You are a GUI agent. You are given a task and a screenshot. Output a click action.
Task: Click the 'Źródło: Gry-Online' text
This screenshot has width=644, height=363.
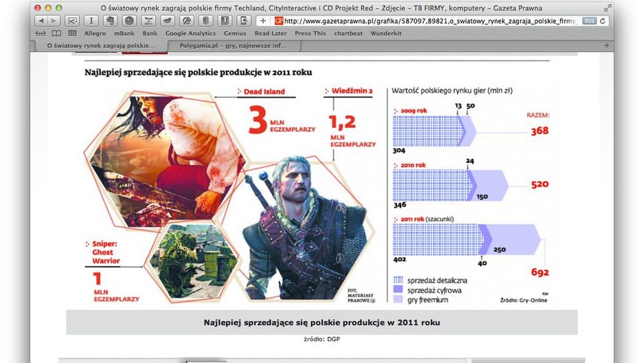(x=523, y=300)
